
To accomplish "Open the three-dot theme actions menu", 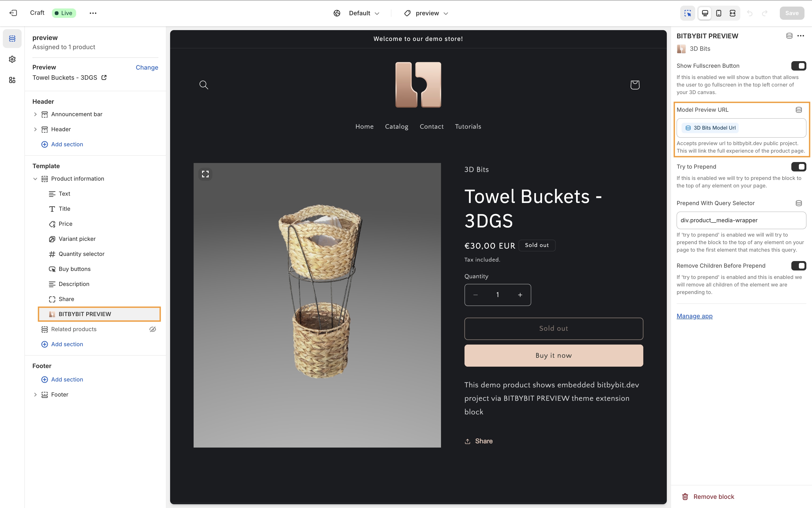I will (x=93, y=13).
